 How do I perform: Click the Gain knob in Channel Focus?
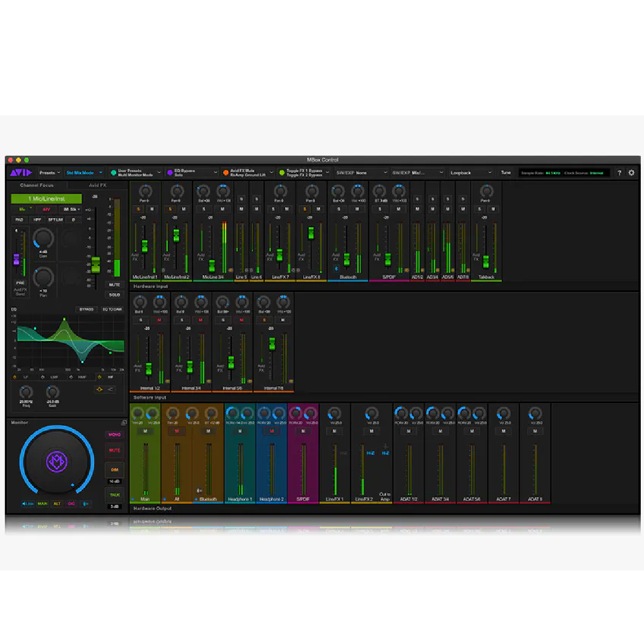[43, 238]
